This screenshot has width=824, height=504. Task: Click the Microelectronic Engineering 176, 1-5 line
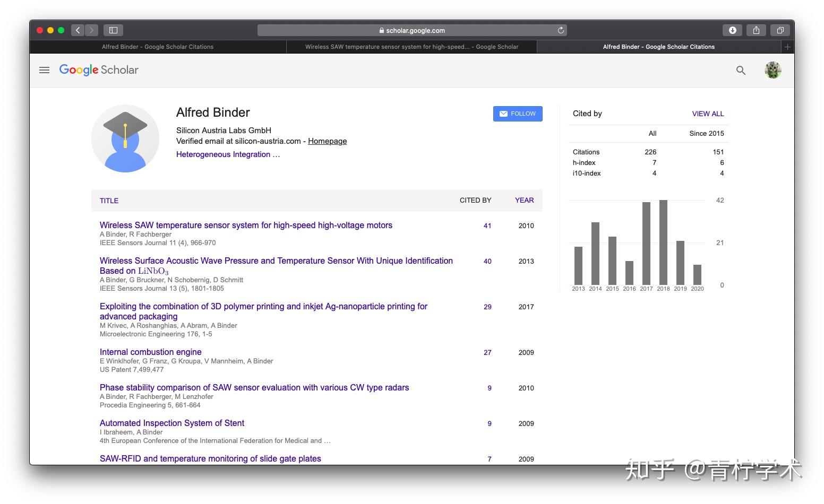[156, 334]
